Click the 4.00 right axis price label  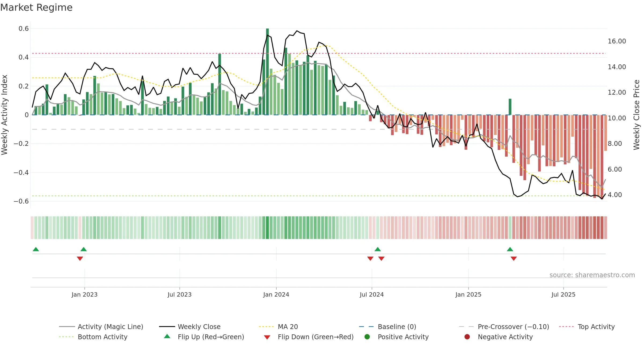click(615, 195)
